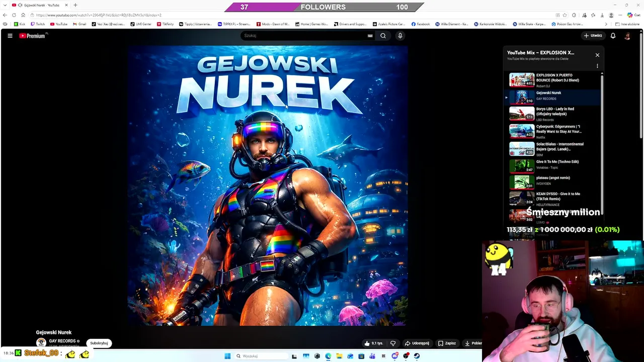Expand bookmarks overflow chevron
644x362 pixels.
coord(606,24)
